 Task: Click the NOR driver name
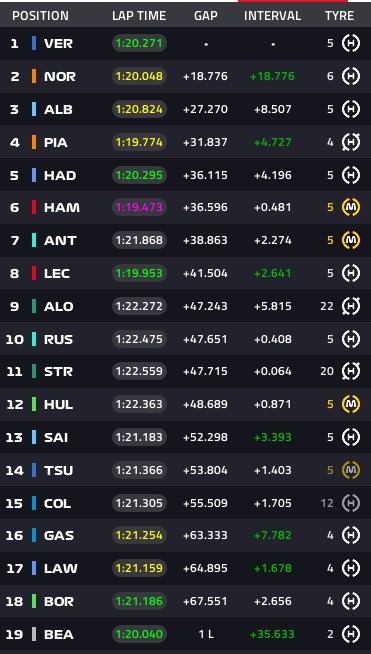pyautogui.click(x=60, y=76)
